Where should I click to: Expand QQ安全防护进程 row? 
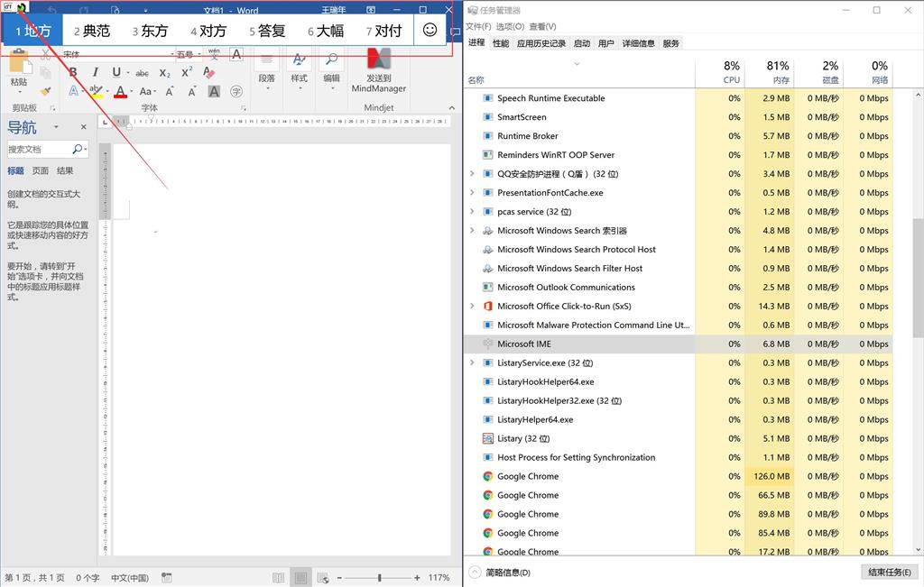coord(472,174)
